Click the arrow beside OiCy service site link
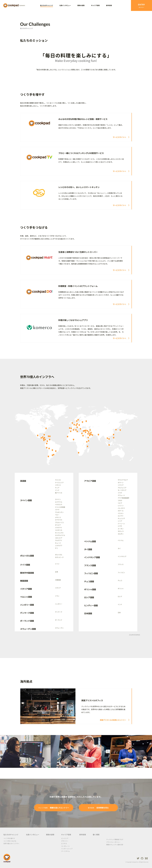152x868 pixels. pyautogui.click(x=128, y=205)
